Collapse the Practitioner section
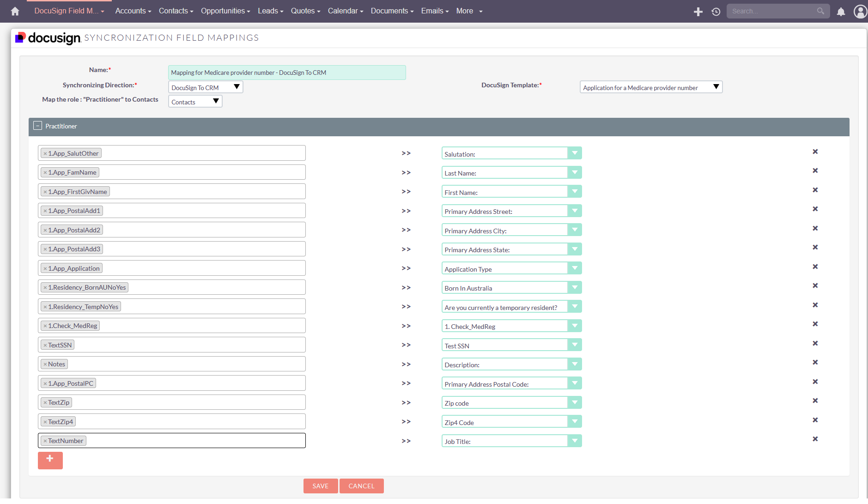 (x=37, y=125)
